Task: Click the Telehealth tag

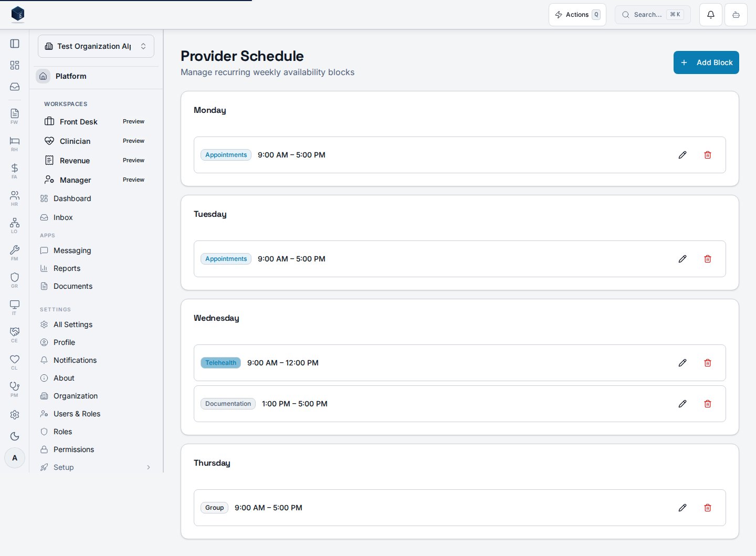Action: [220, 363]
